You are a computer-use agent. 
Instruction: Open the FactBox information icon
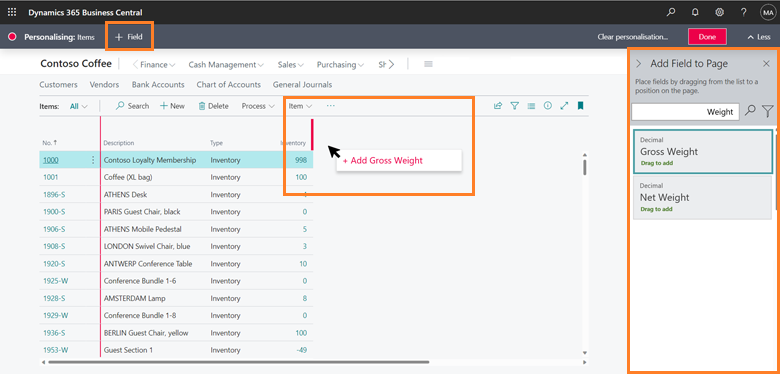click(x=548, y=105)
